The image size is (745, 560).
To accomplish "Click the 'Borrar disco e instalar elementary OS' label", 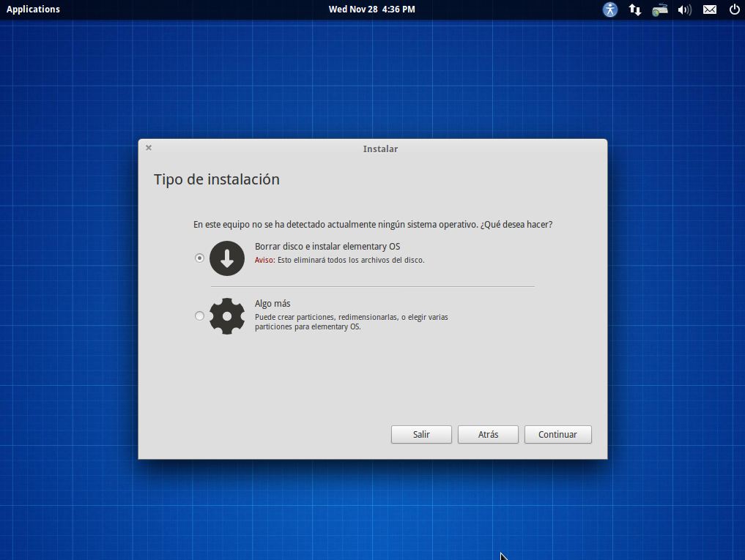I will click(327, 247).
